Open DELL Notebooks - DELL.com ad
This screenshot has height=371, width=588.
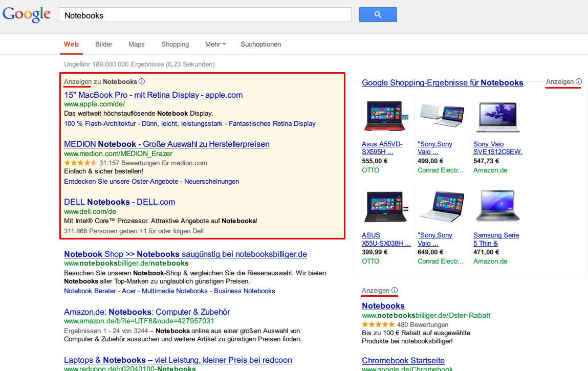[120, 202]
